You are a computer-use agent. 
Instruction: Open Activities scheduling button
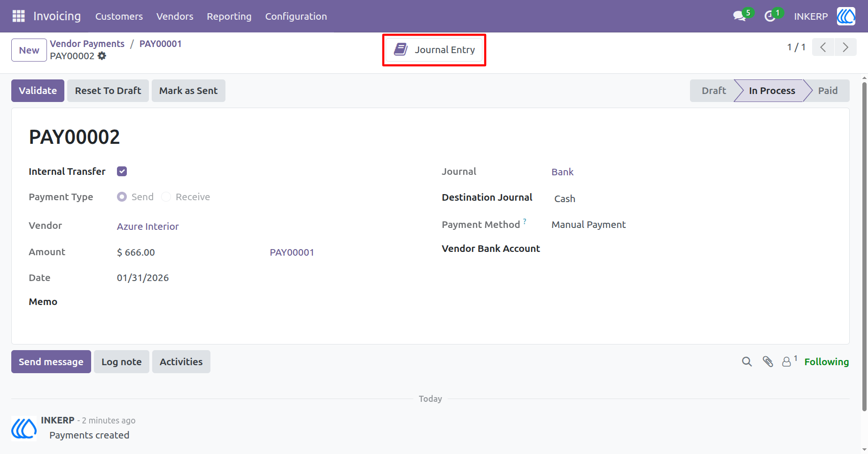tap(181, 362)
